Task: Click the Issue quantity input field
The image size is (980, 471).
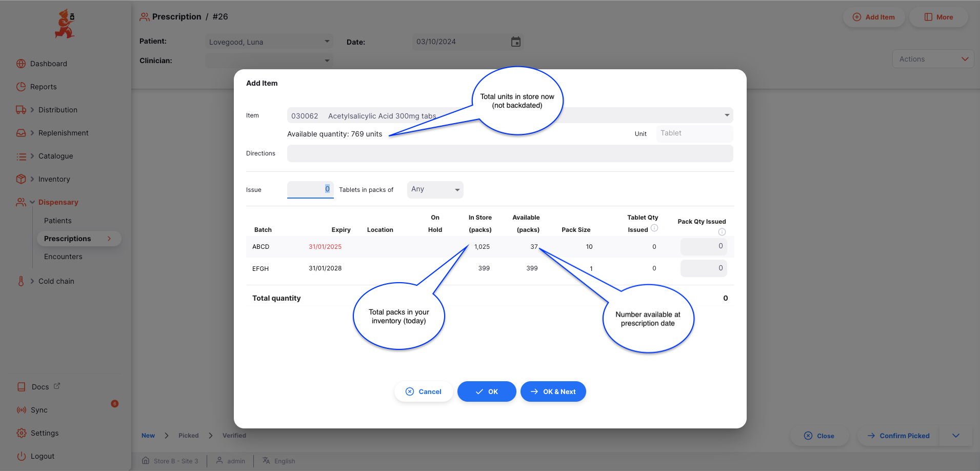Action: [310, 189]
